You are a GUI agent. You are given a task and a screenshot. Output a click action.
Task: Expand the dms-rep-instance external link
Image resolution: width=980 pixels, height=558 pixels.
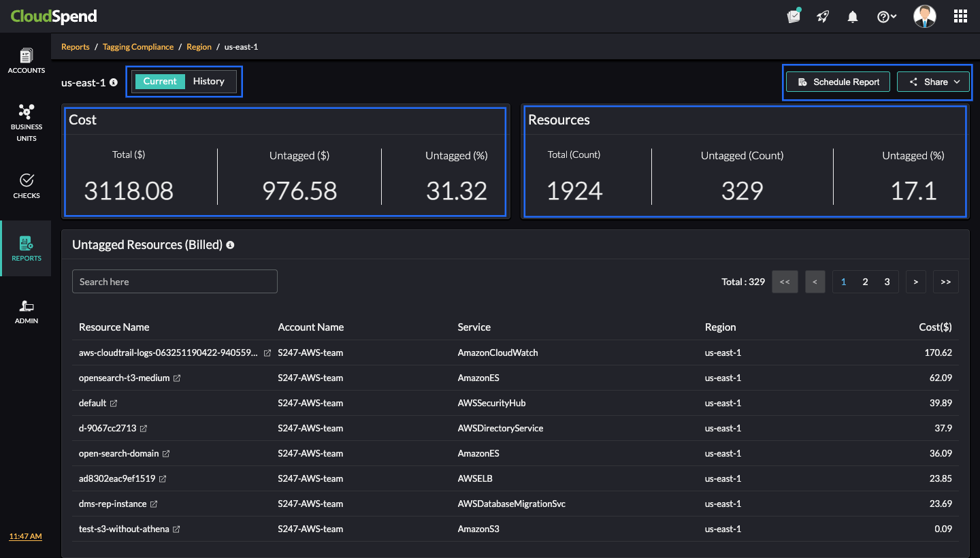(x=154, y=504)
